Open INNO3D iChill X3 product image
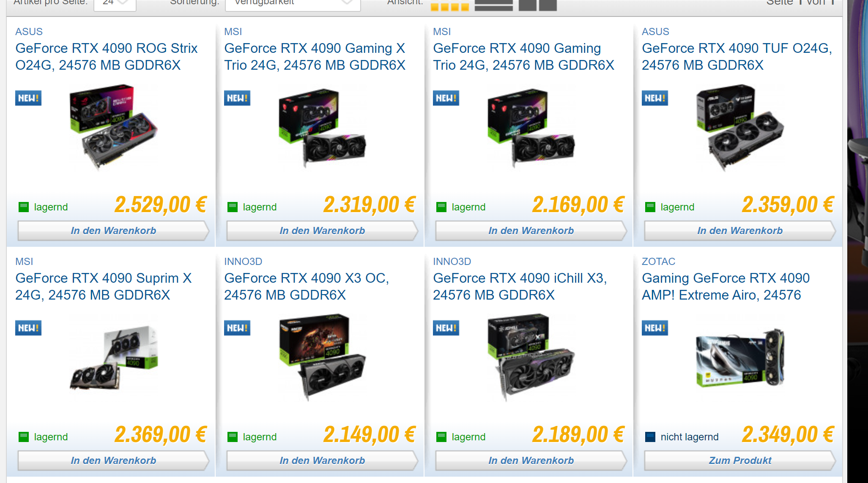Image resolution: width=868 pixels, height=483 pixels. tap(531, 357)
